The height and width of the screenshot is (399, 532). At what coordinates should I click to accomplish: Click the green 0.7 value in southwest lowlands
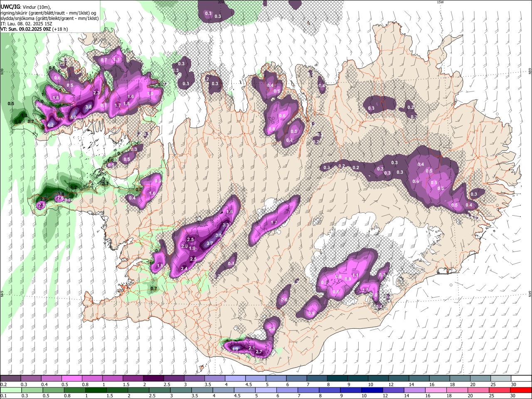[153, 288]
